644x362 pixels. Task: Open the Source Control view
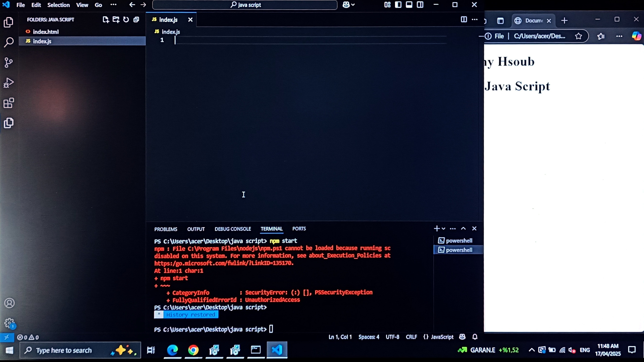(x=9, y=63)
